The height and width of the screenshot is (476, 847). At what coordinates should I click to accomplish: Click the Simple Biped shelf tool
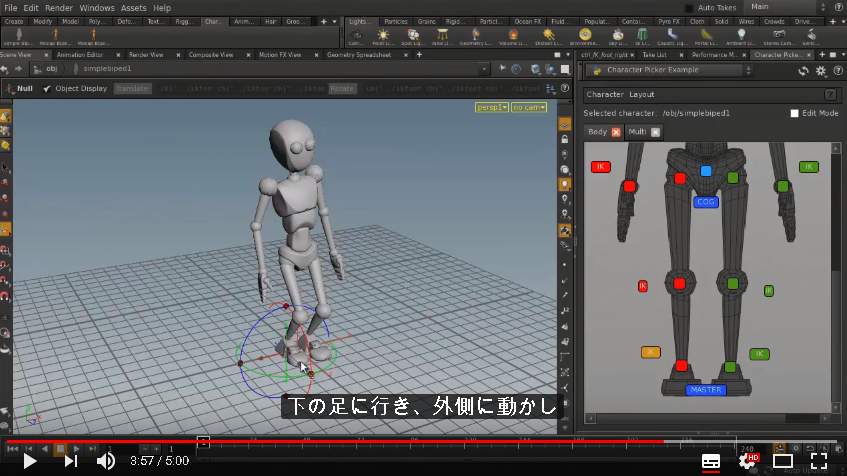(18, 37)
